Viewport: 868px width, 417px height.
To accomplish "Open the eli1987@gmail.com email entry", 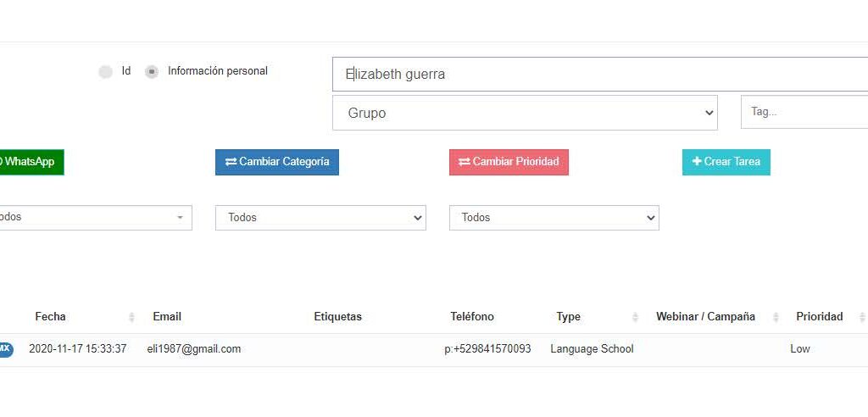I will 194,349.
